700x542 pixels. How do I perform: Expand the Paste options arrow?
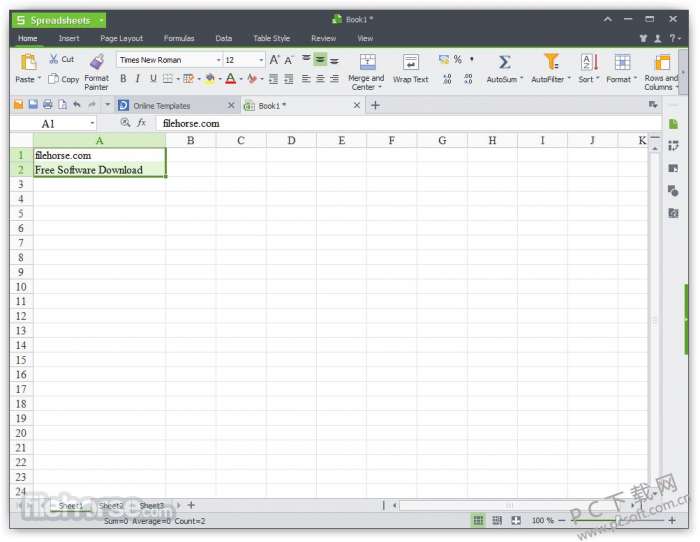point(39,79)
